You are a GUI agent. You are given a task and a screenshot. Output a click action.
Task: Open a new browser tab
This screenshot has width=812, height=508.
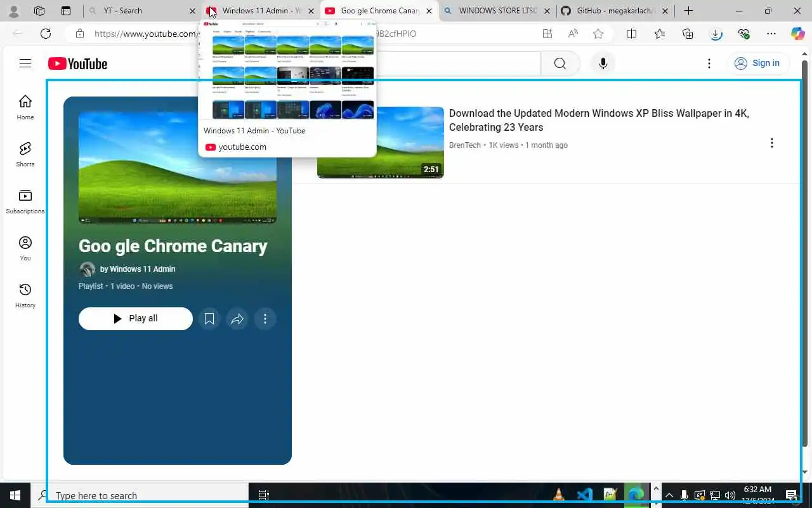688,11
